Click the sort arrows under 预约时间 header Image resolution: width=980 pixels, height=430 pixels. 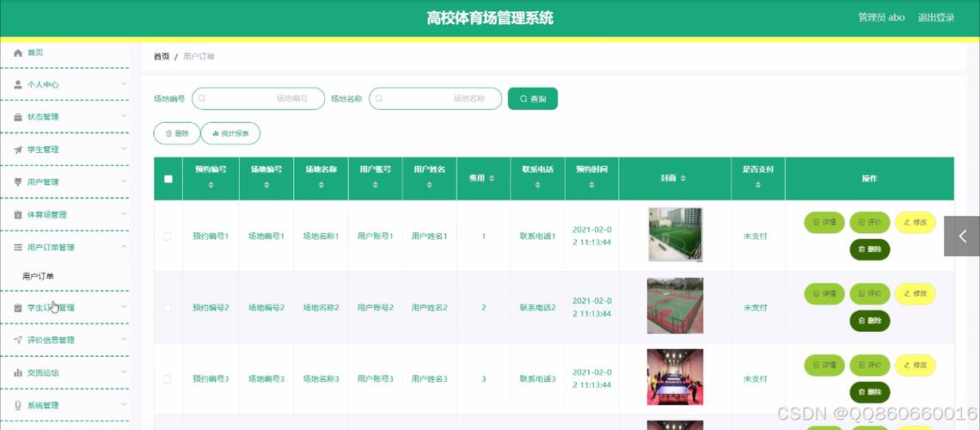coord(592,185)
